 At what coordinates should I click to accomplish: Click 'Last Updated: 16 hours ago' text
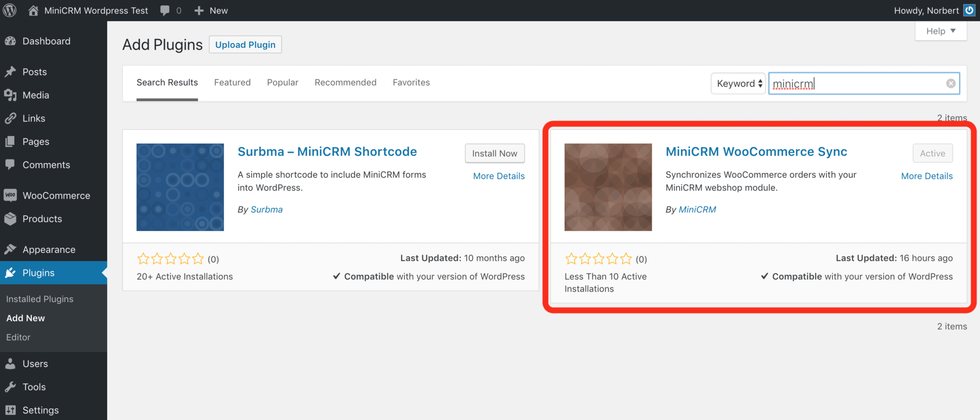(894, 258)
